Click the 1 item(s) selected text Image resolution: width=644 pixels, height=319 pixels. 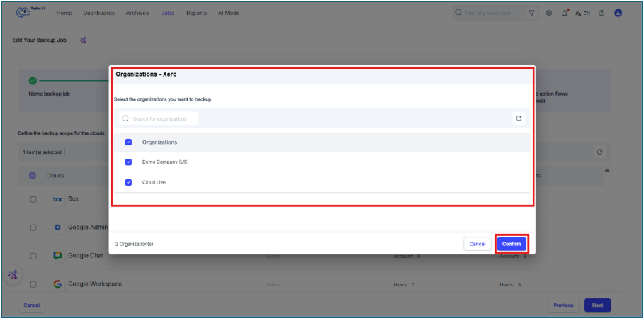[42, 152]
